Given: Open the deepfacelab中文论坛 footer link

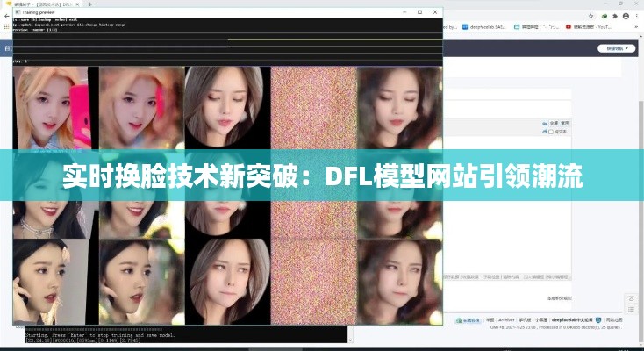Looking at the screenshot, I should pos(572,320).
